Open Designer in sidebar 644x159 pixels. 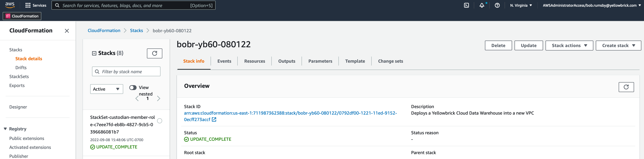[18, 107]
